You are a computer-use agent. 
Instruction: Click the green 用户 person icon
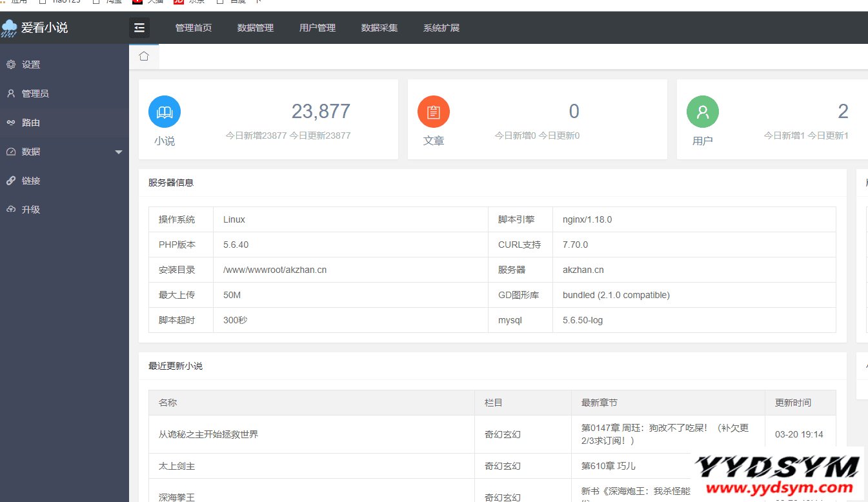click(703, 112)
